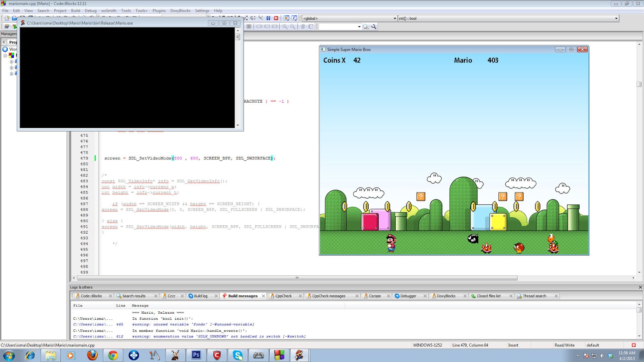This screenshot has height=362, width=644.
Task: Click inside the toolbar search input field
Action: (338, 27)
